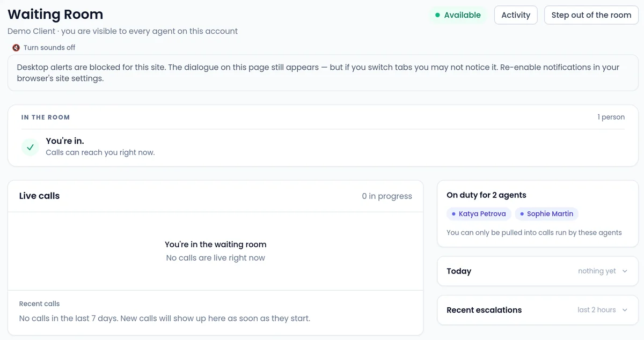
Task: Click the 1 person count
Action: click(611, 117)
